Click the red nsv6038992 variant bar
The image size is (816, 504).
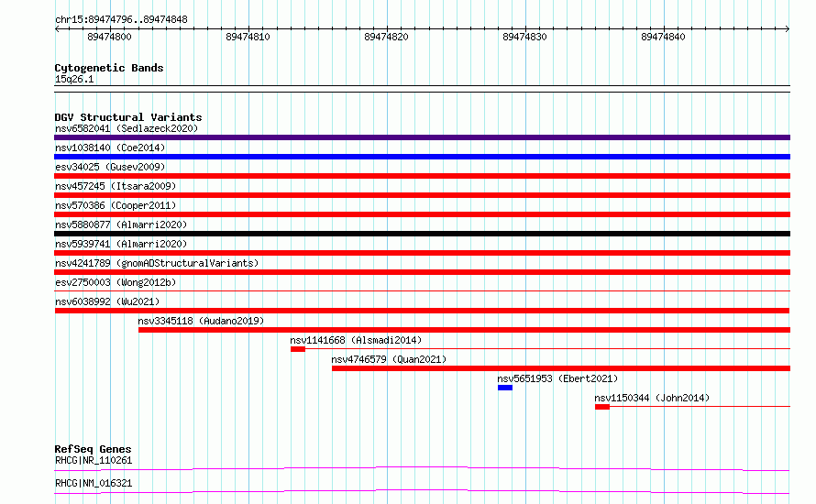click(422, 311)
